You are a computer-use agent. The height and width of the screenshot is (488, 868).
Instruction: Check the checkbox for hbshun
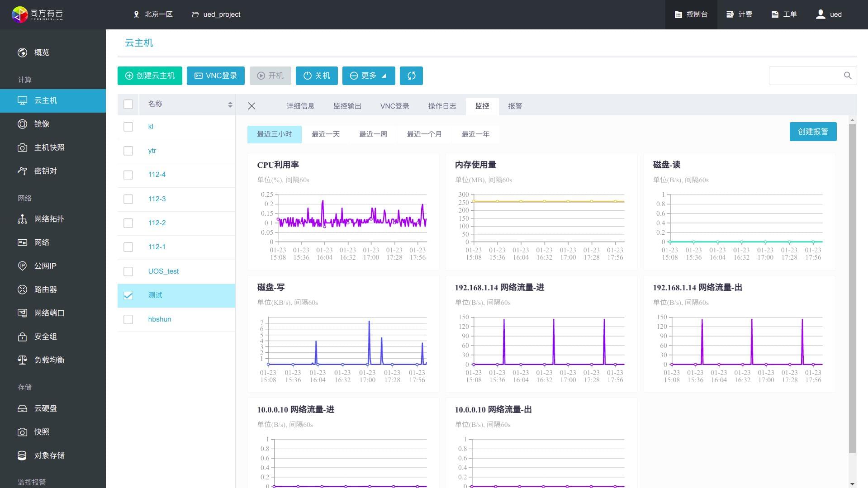[128, 319]
